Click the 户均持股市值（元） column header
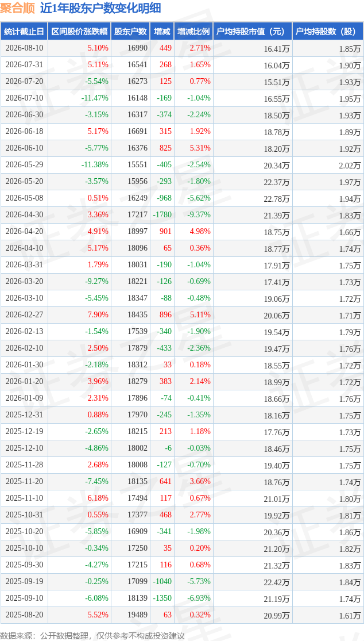This screenshot has height=641, width=364. (x=253, y=31)
